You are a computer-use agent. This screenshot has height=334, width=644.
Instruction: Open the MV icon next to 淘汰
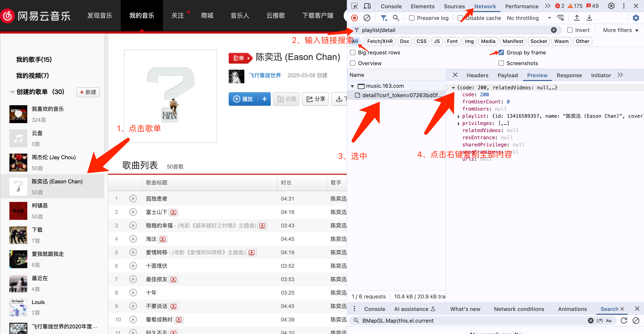pyautogui.click(x=162, y=239)
